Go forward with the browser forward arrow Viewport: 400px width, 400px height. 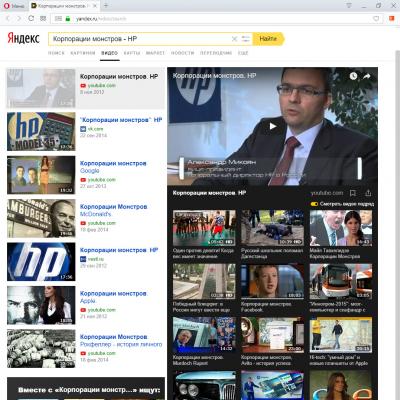point(19,19)
